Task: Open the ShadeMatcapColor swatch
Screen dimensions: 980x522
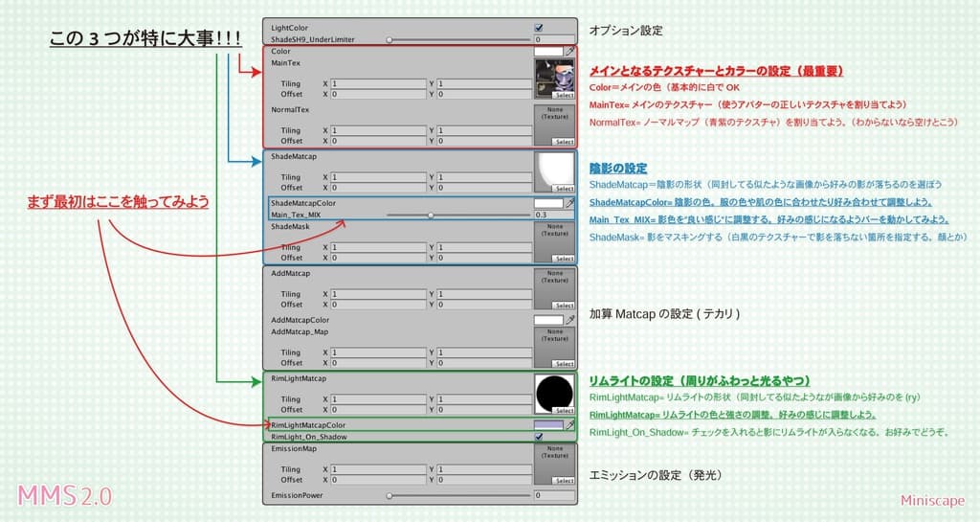Action: (548, 203)
